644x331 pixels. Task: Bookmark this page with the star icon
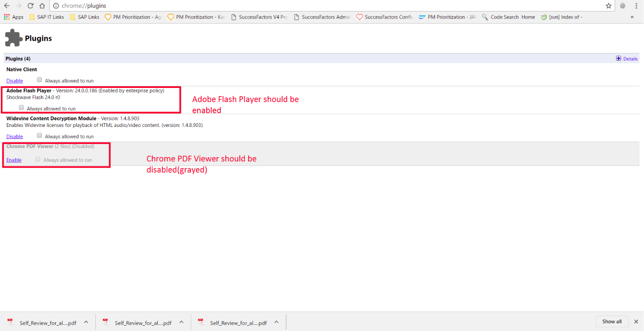608,6
